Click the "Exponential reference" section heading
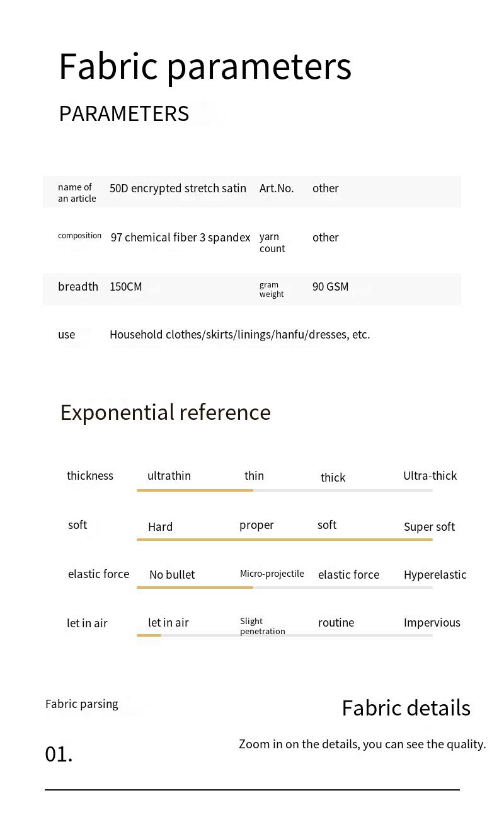The image size is (504, 817). 165,412
